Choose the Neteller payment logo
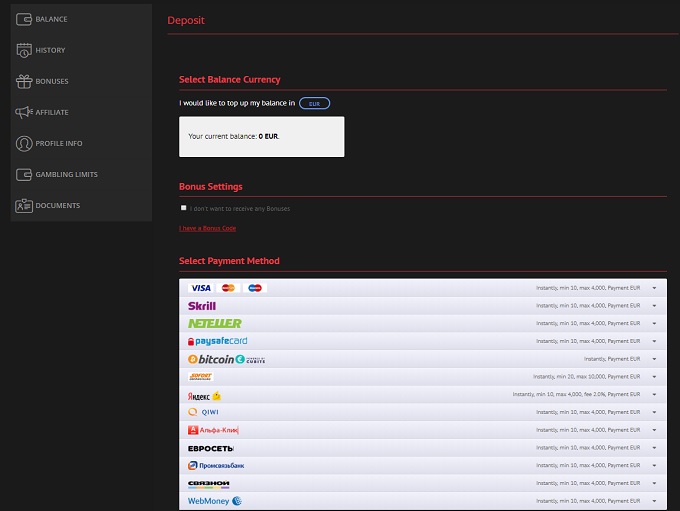The image size is (680, 511). 215,323
